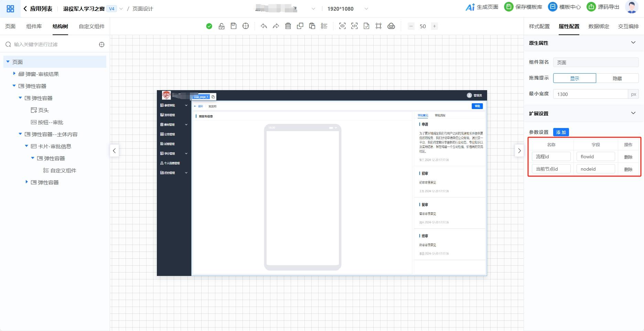
Task: Increase zoom with the plus button
Action: pyautogui.click(x=434, y=26)
